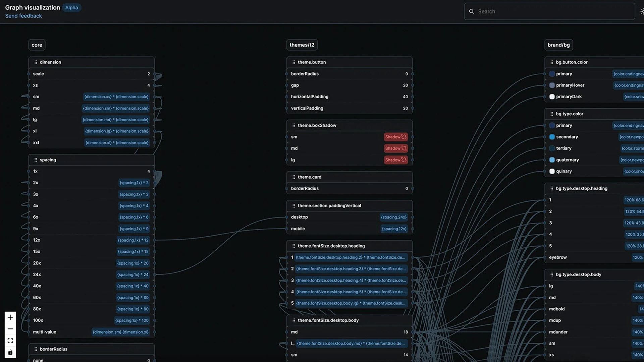Click the grip icon on the spacing node

click(x=36, y=160)
